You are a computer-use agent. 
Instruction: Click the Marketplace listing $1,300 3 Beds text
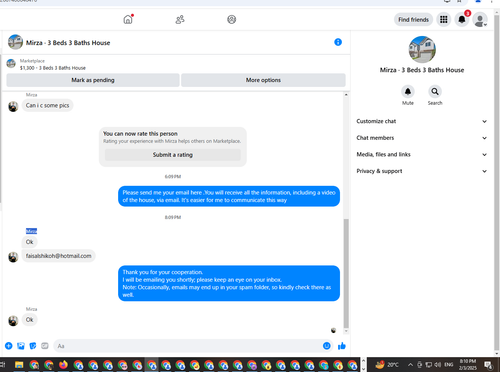pos(53,68)
